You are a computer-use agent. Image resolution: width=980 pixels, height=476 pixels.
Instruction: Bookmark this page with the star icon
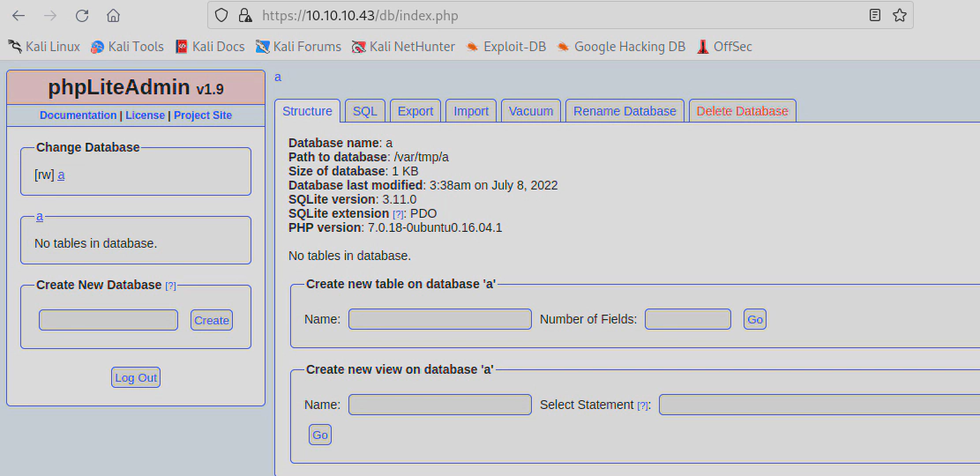[x=899, y=15]
